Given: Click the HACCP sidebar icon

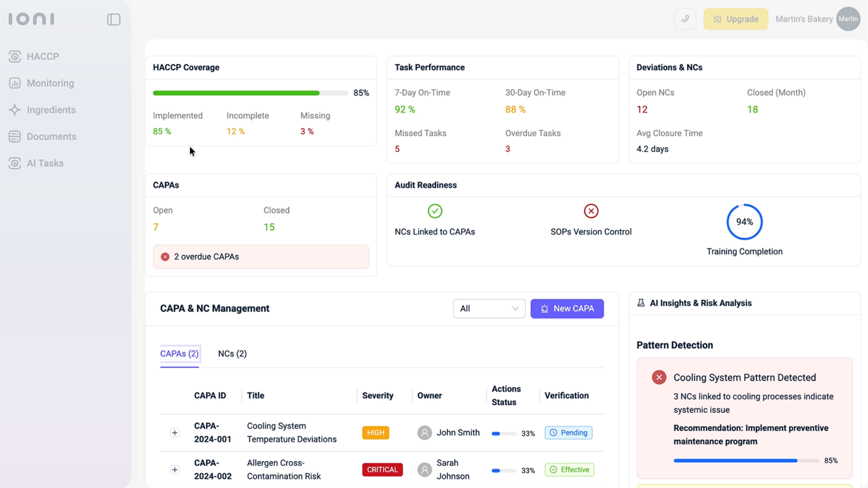Looking at the screenshot, I should pos(14,56).
